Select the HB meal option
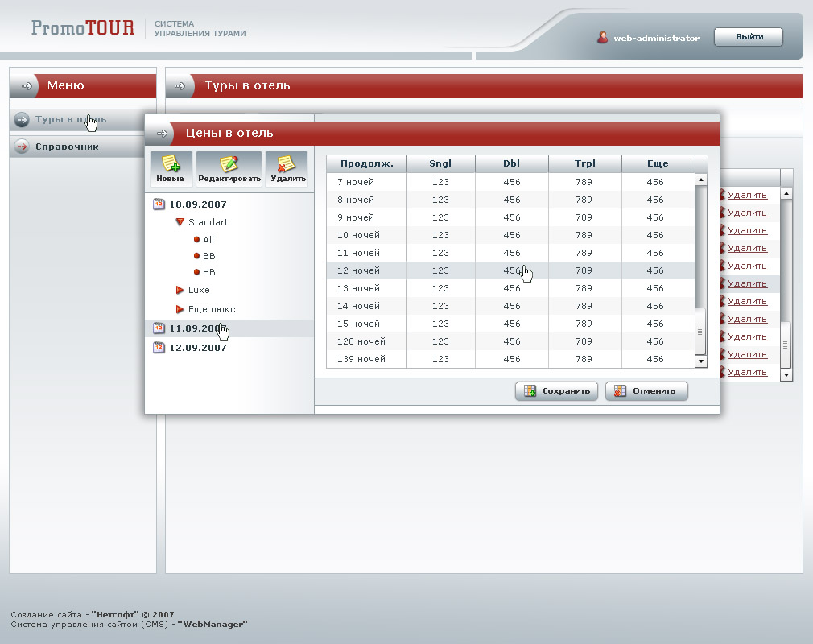Image resolution: width=813 pixels, height=644 pixels. (x=208, y=272)
